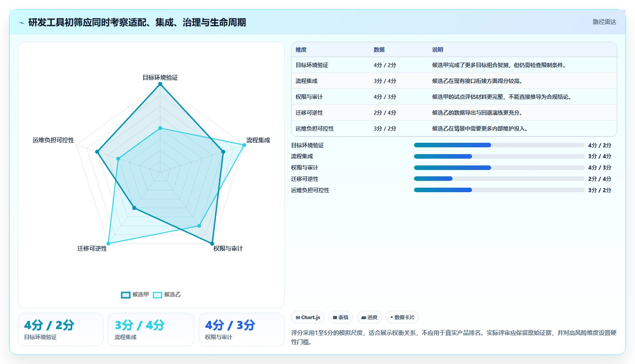Screen dimensions: 635x364
Task: Click 候选甲 data point at 目标环境验证 vertex
Action: (160, 84)
